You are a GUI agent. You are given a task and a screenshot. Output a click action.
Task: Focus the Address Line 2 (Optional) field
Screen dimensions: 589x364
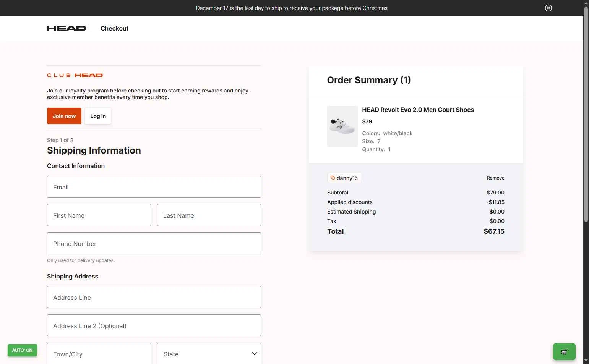click(x=154, y=325)
